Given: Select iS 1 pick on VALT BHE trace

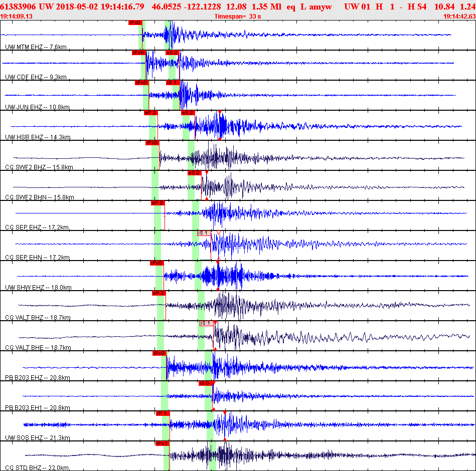Looking at the screenshot, I should click(207, 323).
